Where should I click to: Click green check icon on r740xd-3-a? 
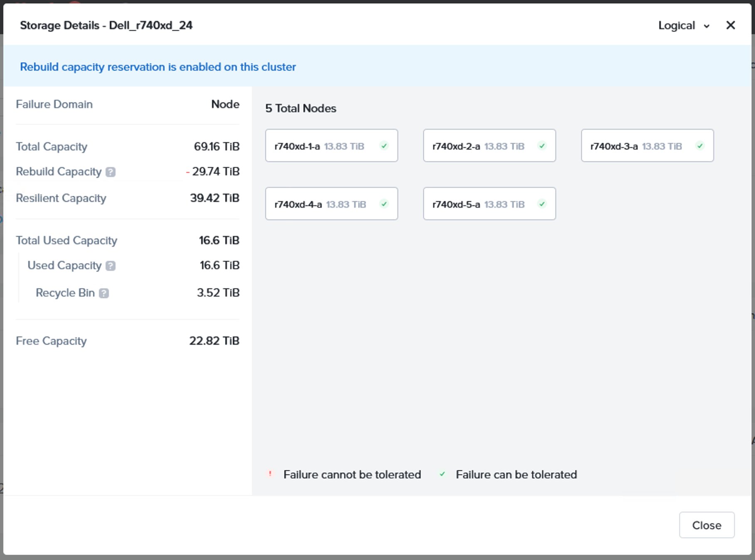coord(700,146)
